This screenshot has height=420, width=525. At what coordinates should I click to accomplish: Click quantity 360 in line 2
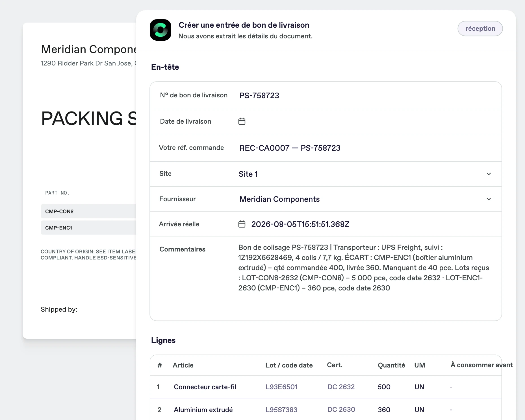click(x=384, y=410)
